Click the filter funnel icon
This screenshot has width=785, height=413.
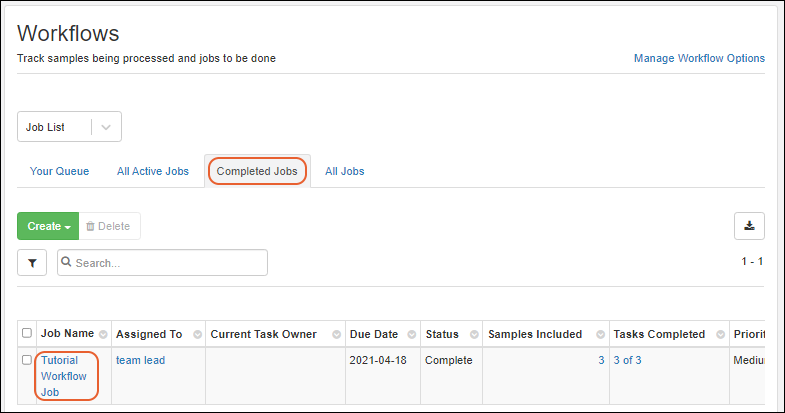pos(31,263)
